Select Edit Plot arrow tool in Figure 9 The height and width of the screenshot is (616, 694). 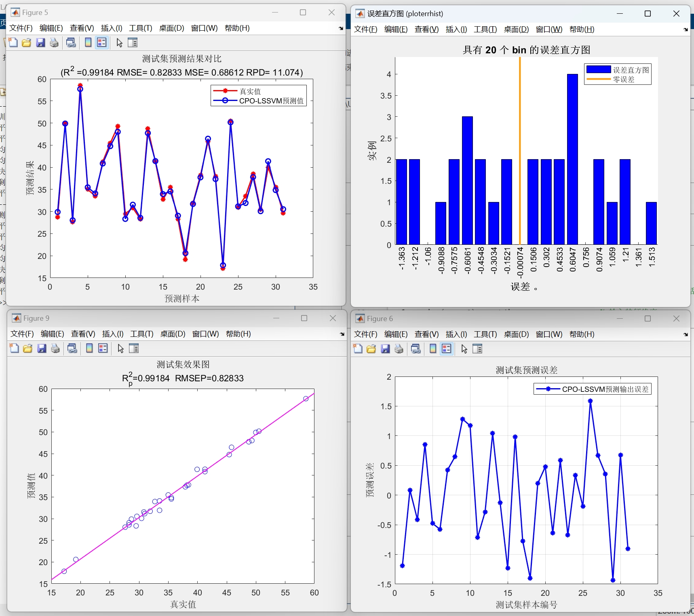point(120,348)
